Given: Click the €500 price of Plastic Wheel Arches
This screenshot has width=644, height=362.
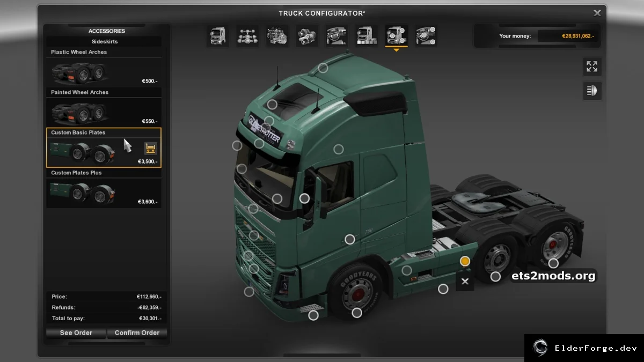Looking at the screenshot, I should pyautogui.click(x=150, y=81).
